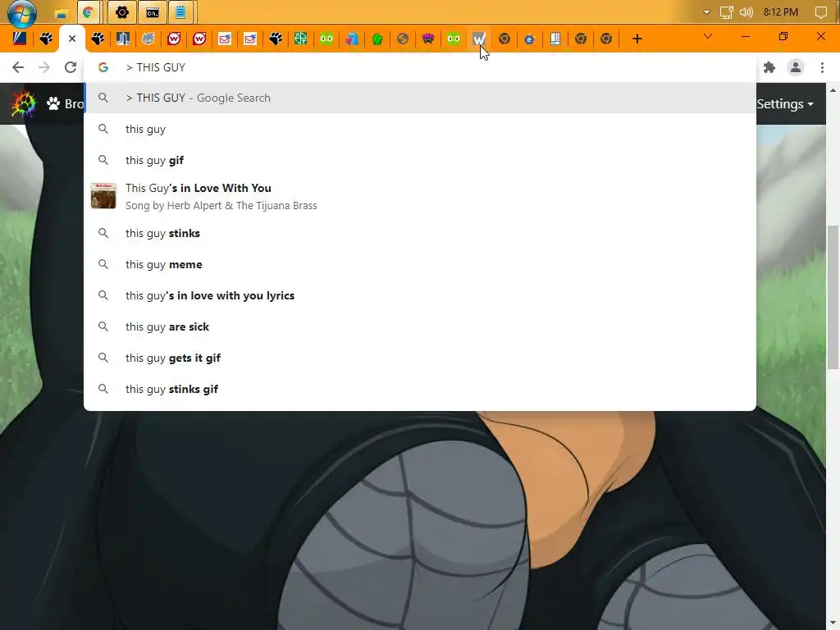This screenshot has height=630, width=840.
Task: Click the partially hidden 'Bro' paw menu
Action: pyautogui.click(x=65, y=104)
